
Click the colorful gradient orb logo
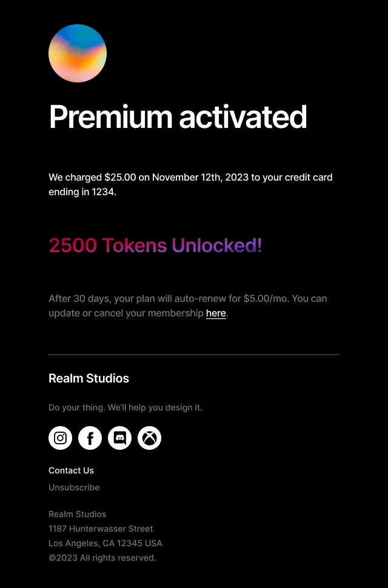pyautogui.click(x=78, y=53)
